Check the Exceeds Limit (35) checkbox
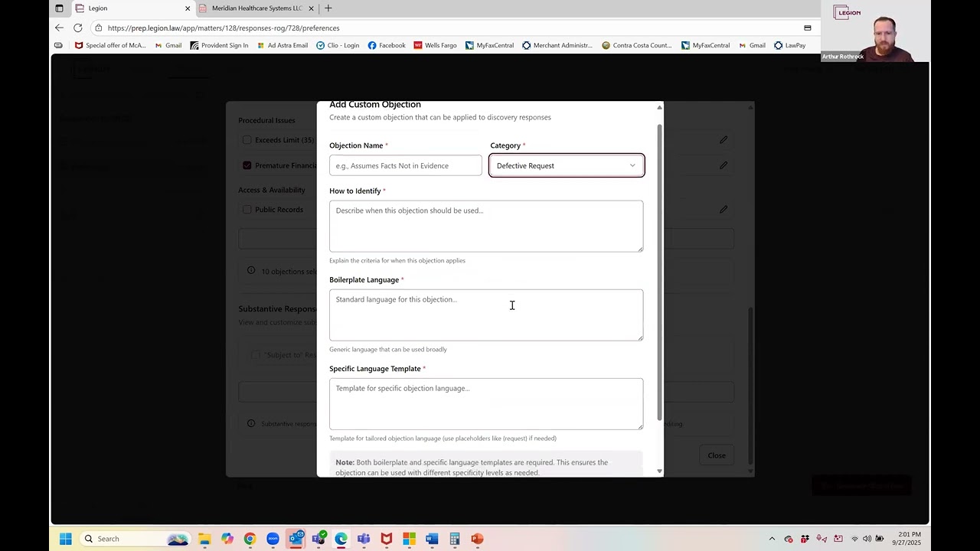Viewport: 980px width, 551px height. 247,140
